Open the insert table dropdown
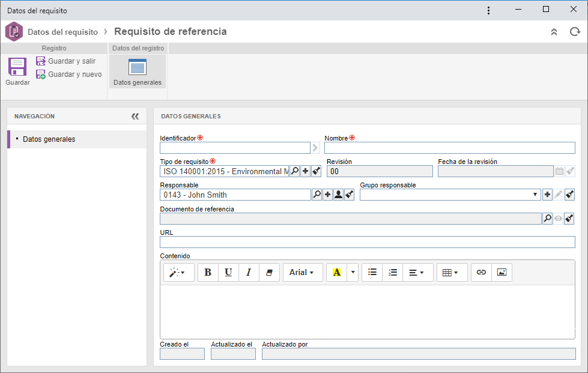 click(x=452, y=273)
